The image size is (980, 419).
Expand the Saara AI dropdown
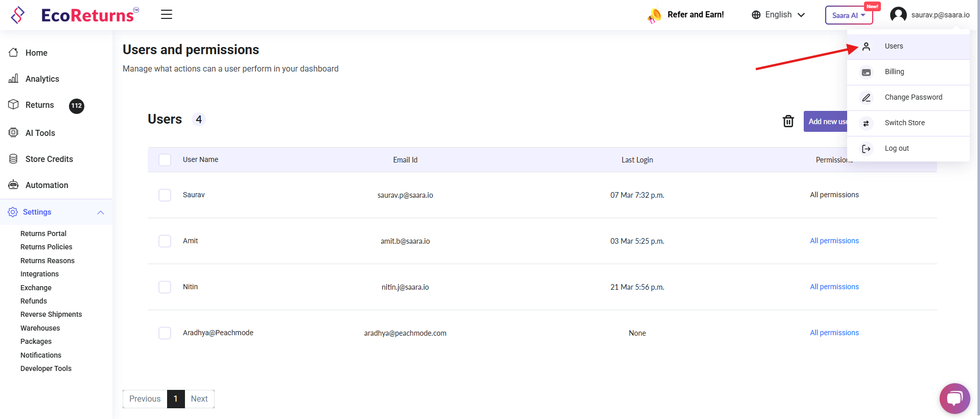click(x=849, y=15)
